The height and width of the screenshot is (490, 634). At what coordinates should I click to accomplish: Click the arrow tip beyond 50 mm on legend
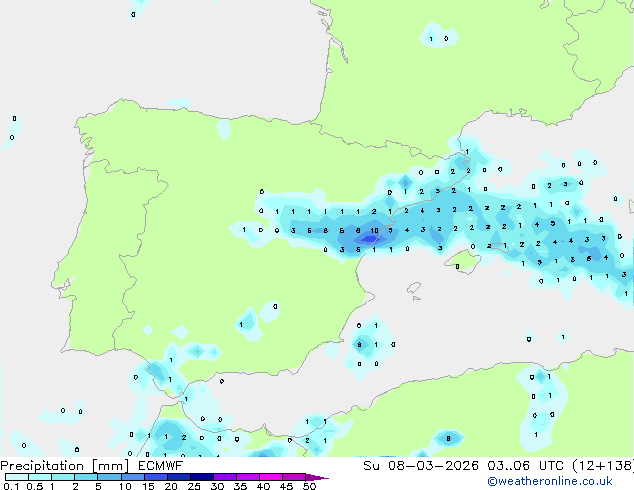click(x=317, y=477)
